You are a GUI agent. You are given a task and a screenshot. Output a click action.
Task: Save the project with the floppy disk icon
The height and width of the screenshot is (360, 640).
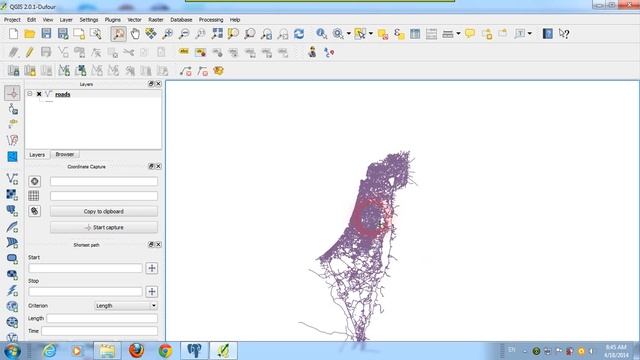click(46, 34)
